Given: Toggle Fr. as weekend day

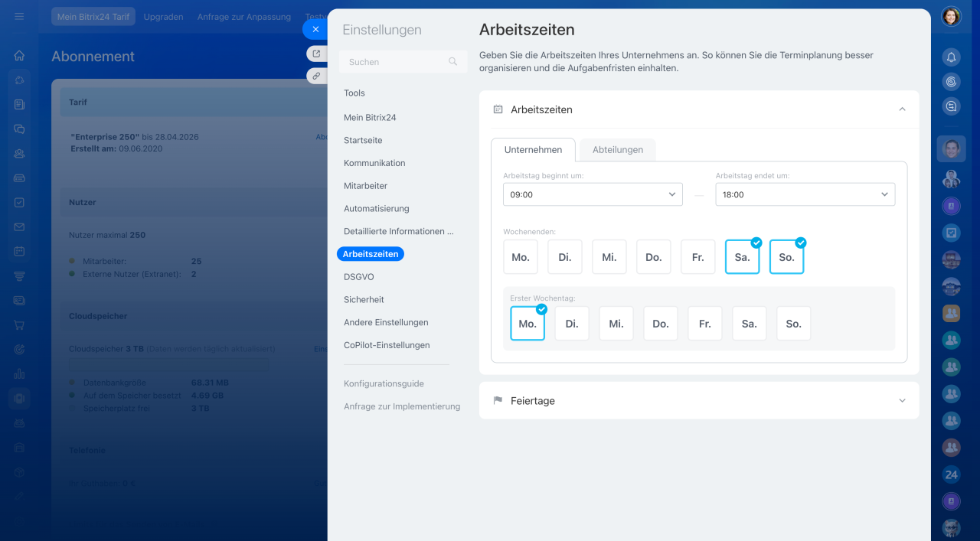Looking at the screenshot, I should (698, 257).
